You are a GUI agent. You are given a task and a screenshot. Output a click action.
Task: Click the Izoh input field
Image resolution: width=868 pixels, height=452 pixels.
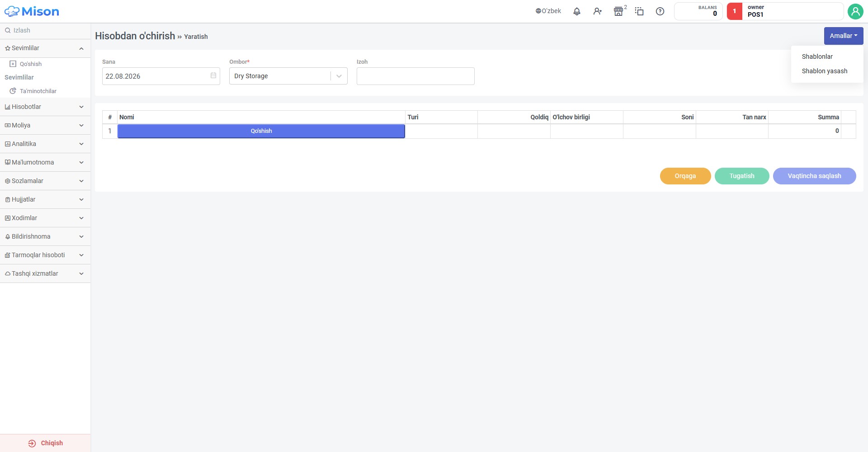coord(415,76)
